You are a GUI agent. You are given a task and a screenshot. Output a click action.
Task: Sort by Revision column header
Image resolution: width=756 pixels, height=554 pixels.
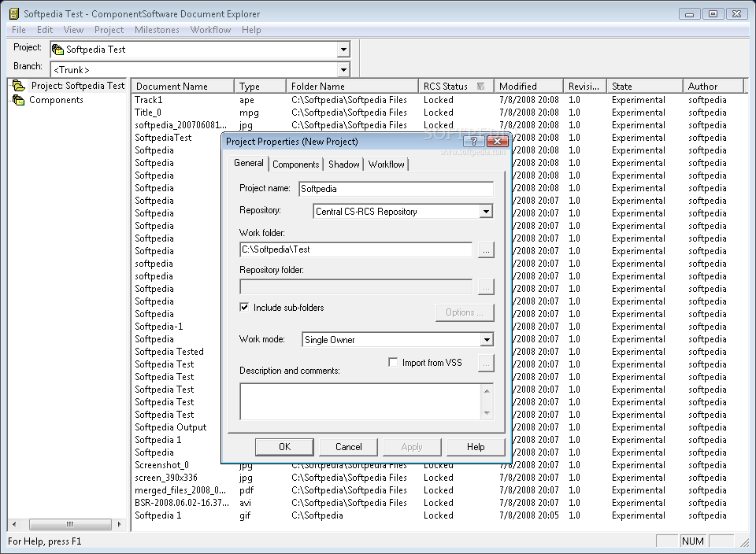tap(585, 87)
